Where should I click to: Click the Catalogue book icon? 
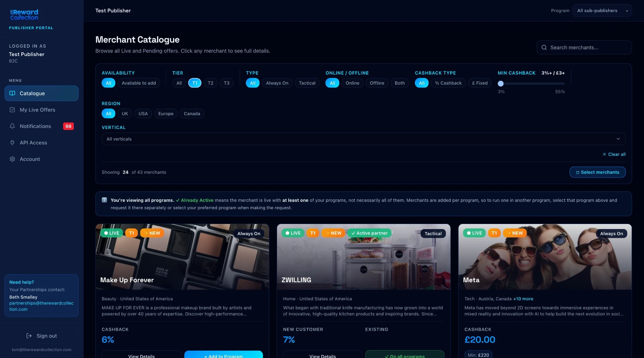coord(12,93)
